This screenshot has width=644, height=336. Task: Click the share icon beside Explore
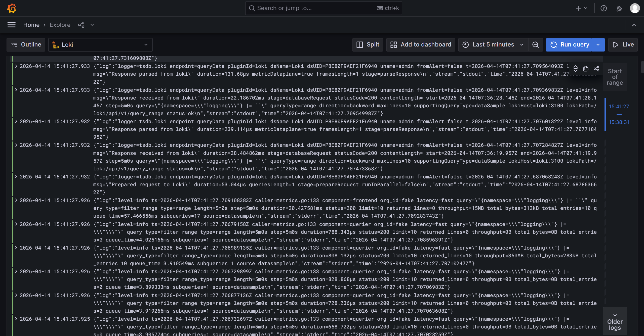pyautogui.click(x=81, y=25)
